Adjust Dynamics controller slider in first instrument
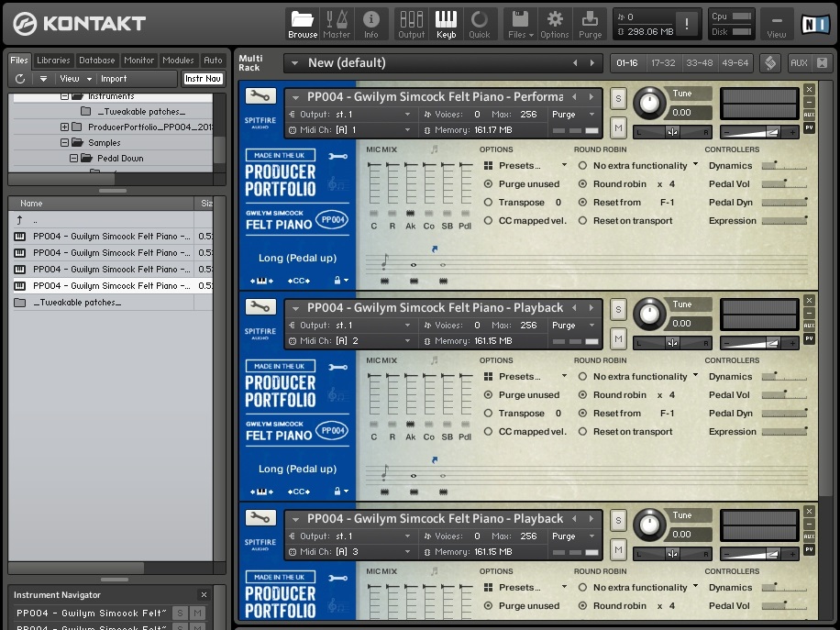Screen dimensions: 840x630 point(784,166)
